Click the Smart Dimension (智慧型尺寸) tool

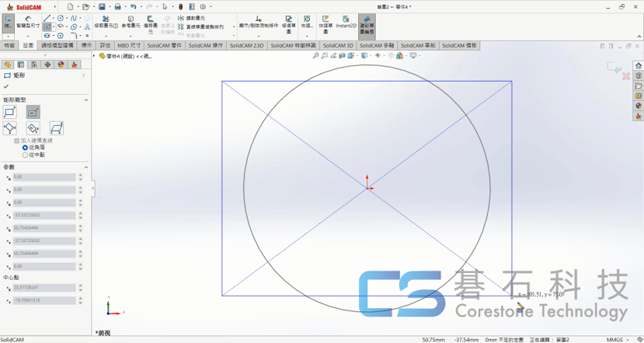click(x=28, y=22)
